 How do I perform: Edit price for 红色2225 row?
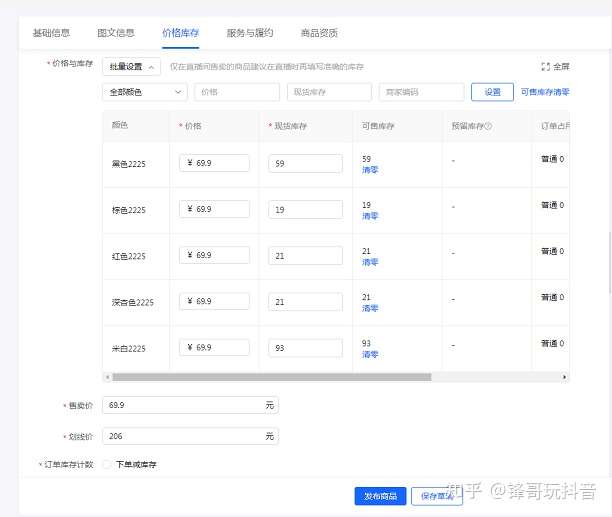point(214,255)
